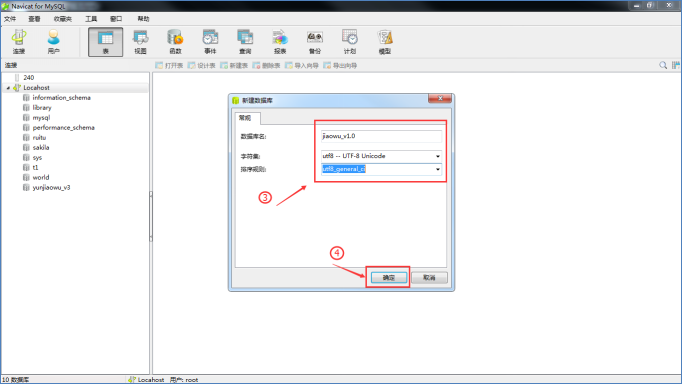683x384 pixels.
Task: Click the search magnifier icon
Action: point(663,65)
